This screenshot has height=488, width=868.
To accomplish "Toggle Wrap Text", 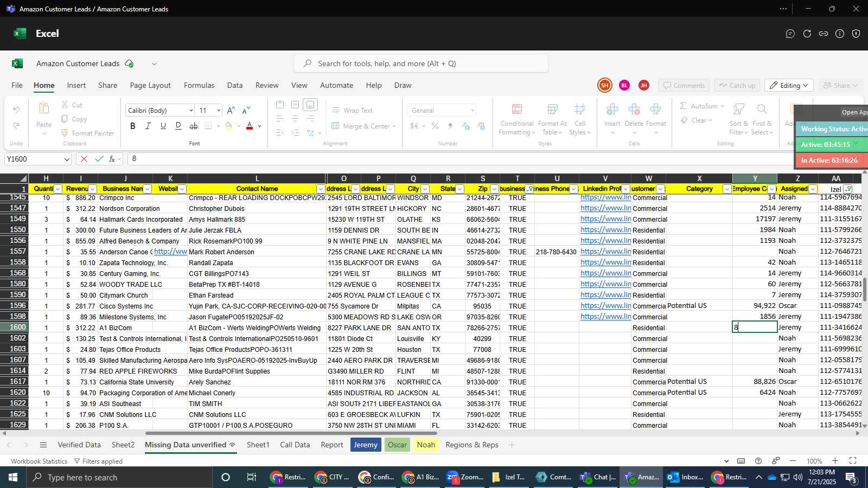I will tap(353, 110).
